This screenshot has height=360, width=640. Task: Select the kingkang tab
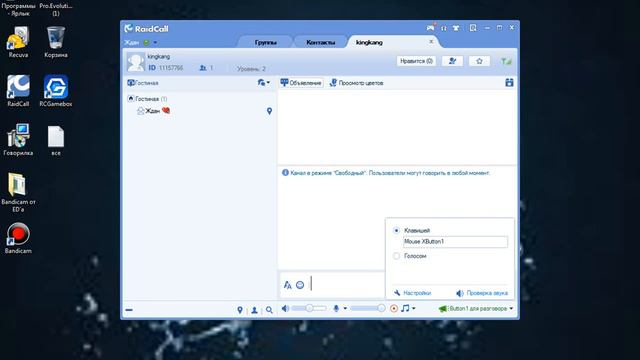[369, 42]
